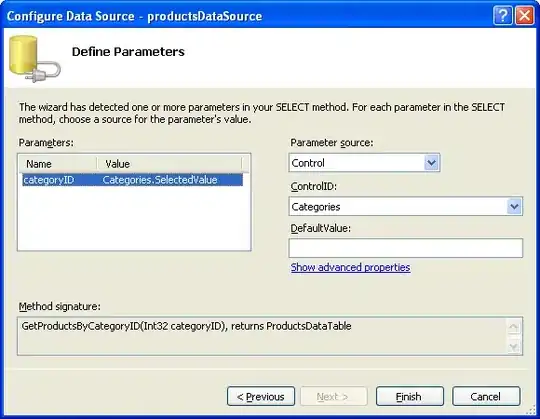Click into the DefaultValue text field
The width and height of the screenshot is (540, 419).
coord(406,248)
